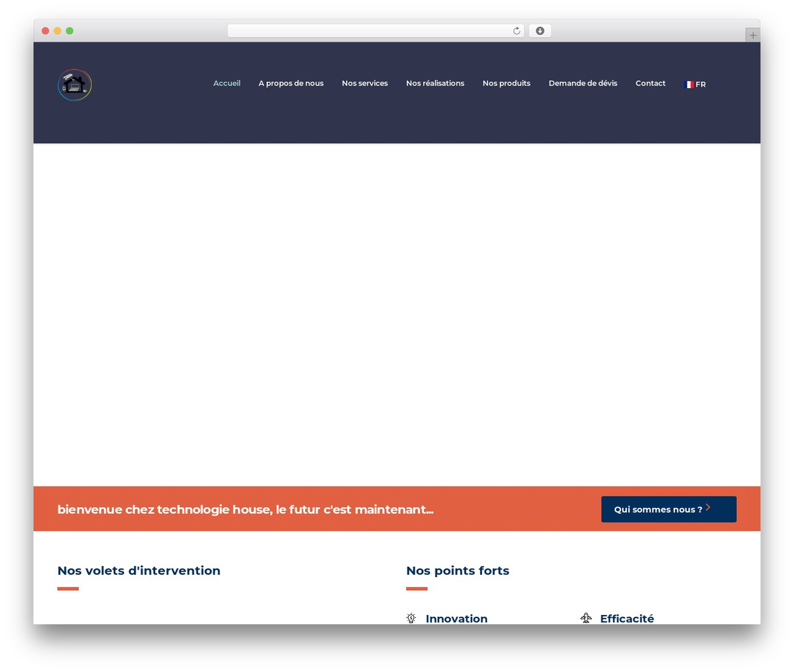794x672 pixels.
Task: Close the browser window with red button
Action: pos(45,31)
